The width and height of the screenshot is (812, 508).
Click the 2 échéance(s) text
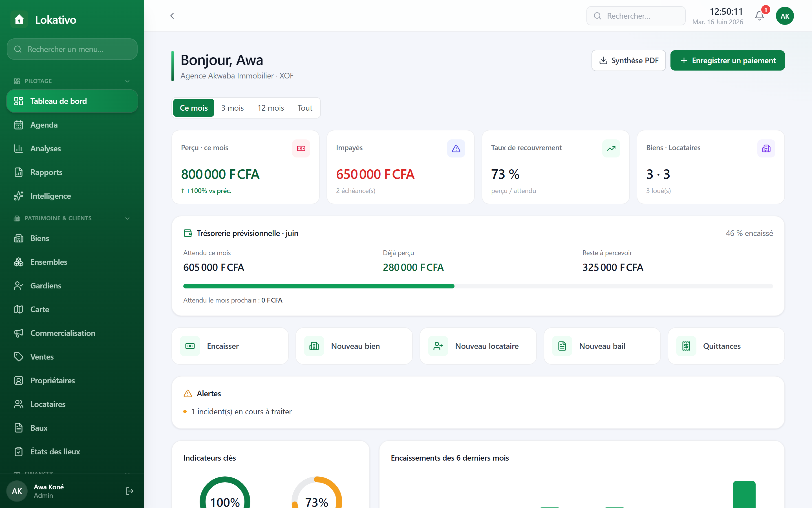(x=356, y=191)
